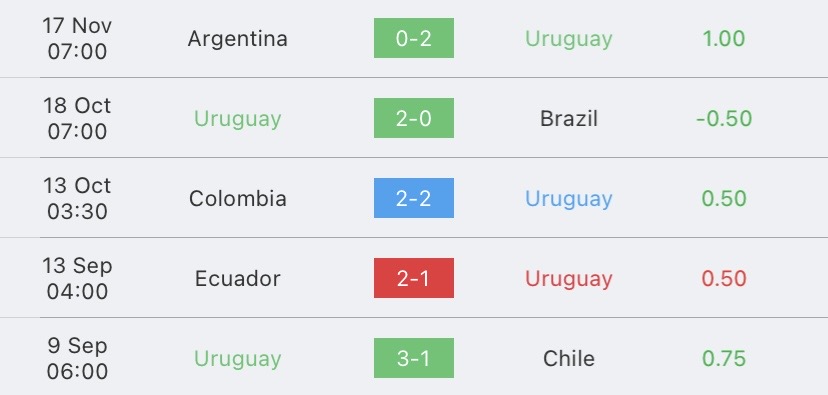Click the Argentina team name
The width and height of the screenshot is (828, 395).
238,39
